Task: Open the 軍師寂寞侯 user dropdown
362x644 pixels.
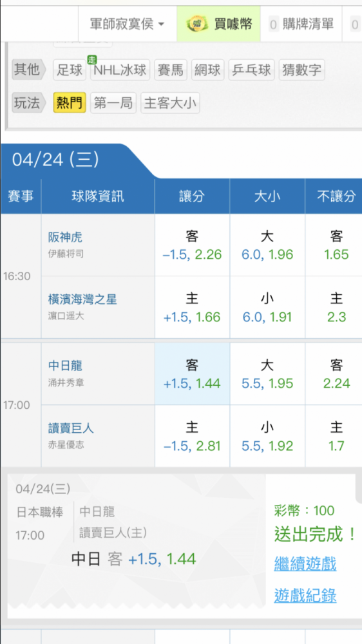Action: pos(128,24)
